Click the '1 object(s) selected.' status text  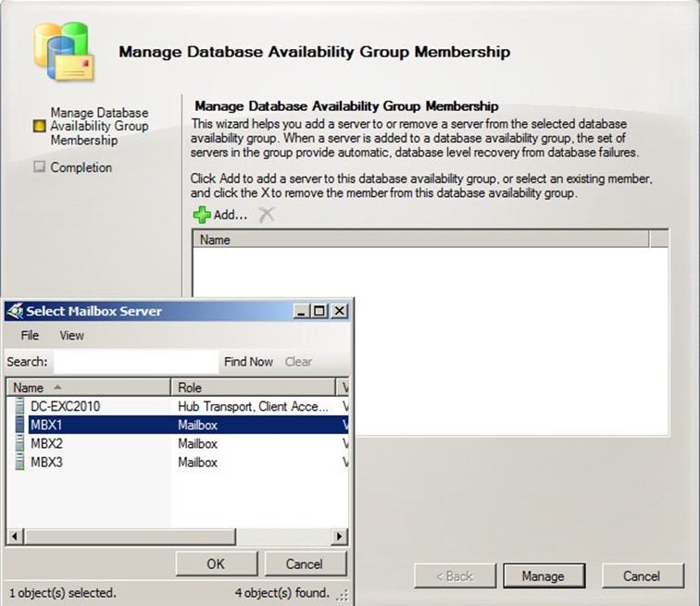pos(63,593)
